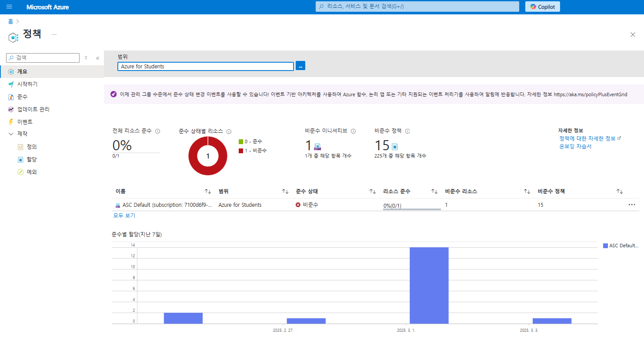Click the policy service icon beside title

(x=13, y=37)
